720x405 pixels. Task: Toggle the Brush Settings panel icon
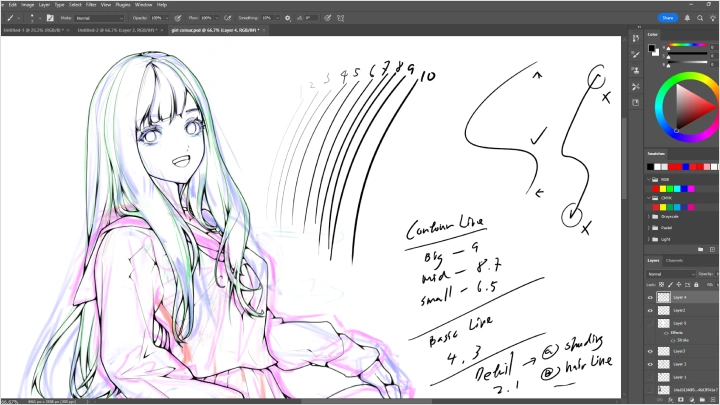(50, 18)
